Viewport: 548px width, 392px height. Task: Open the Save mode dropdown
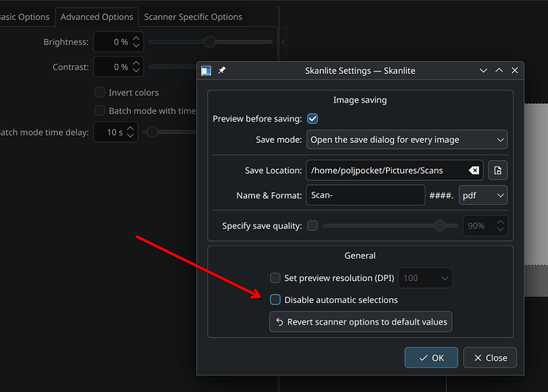[406, 140]
